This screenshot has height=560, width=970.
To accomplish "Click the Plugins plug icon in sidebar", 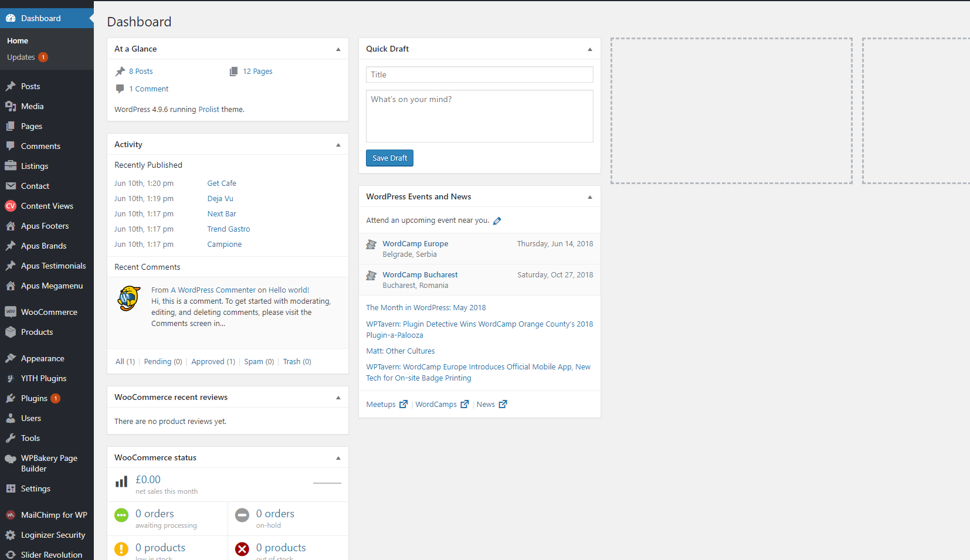I will (11, 398).
